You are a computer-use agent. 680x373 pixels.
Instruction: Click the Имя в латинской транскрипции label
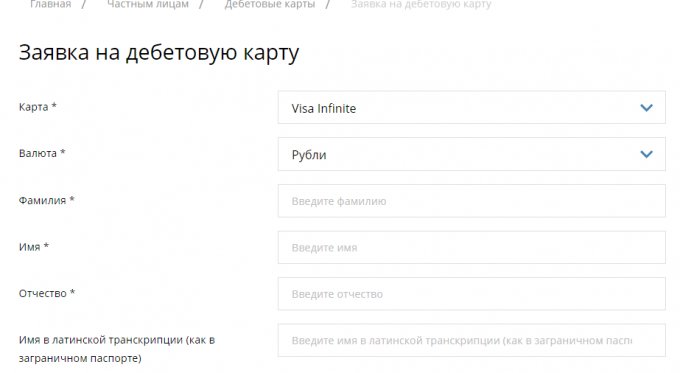pyautogui.click(x=117, y=349)
